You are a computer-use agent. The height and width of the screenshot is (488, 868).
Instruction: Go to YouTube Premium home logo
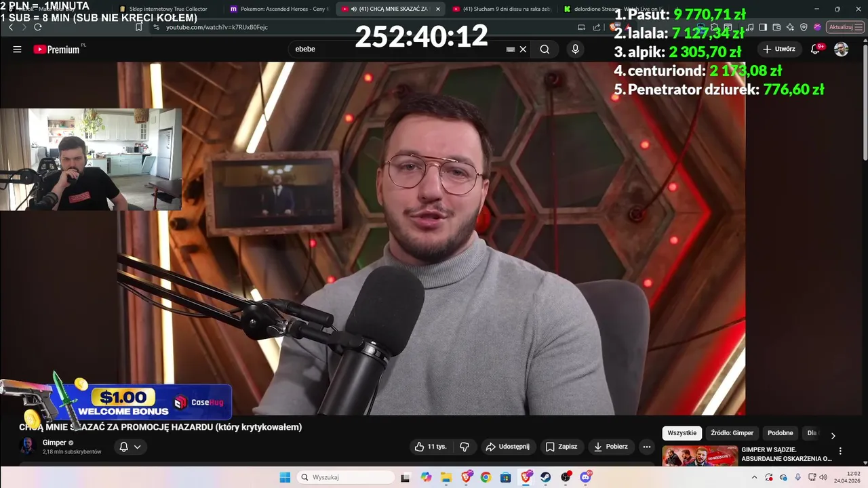[x=56, y=49]
